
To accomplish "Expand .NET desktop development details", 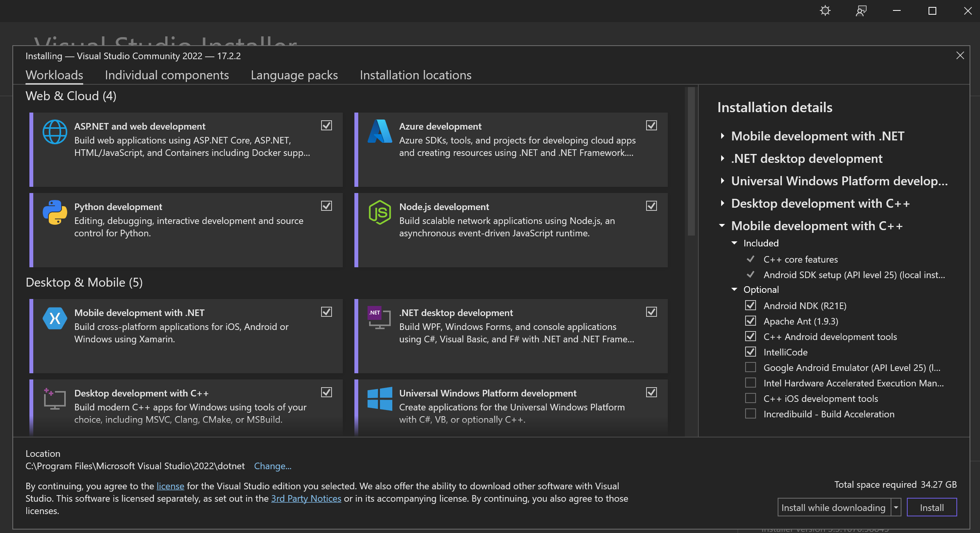I will click(x=722, y=159).
